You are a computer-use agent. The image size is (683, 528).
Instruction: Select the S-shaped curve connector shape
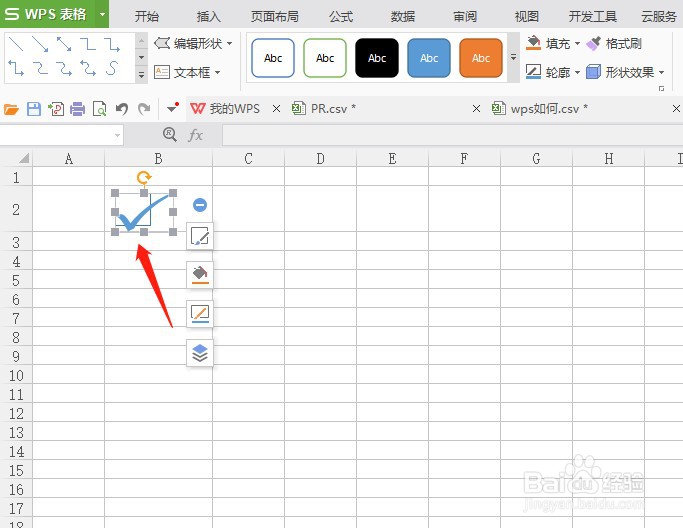click(112, 68)
